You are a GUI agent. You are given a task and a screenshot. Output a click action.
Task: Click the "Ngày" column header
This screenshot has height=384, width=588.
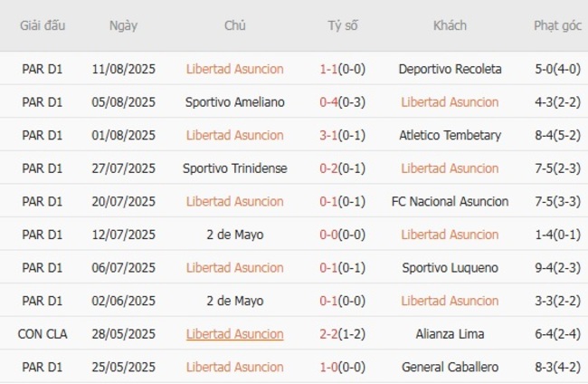[x=123, y=25]
